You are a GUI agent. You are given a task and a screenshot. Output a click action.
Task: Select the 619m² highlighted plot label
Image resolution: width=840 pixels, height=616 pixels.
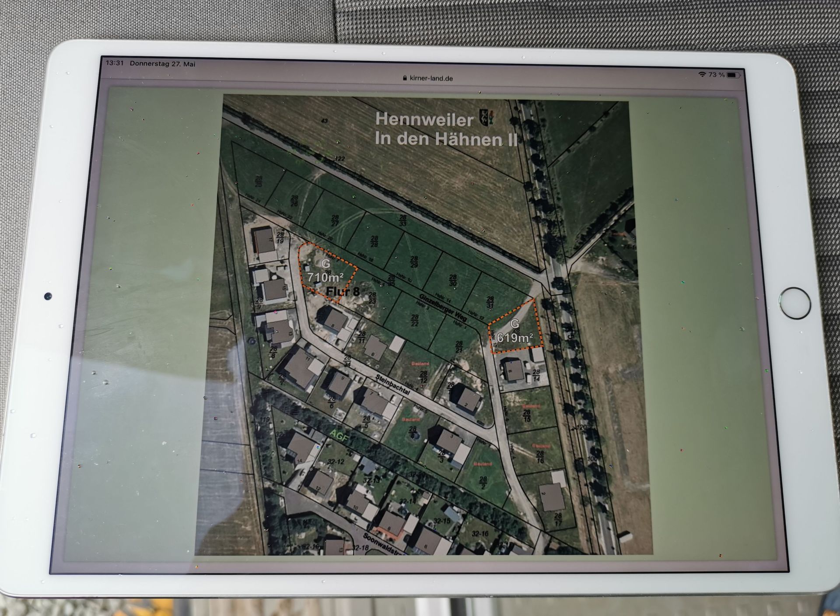(515, 338)
